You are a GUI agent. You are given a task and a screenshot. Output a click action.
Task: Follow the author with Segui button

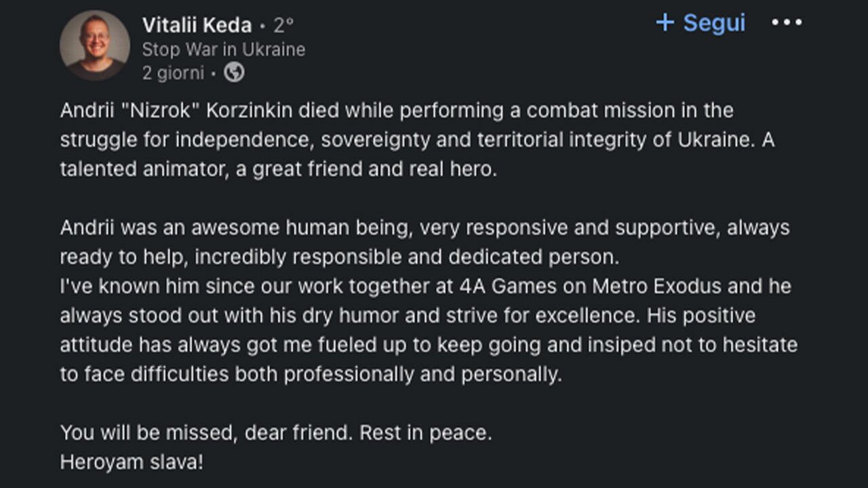(701, 22)
